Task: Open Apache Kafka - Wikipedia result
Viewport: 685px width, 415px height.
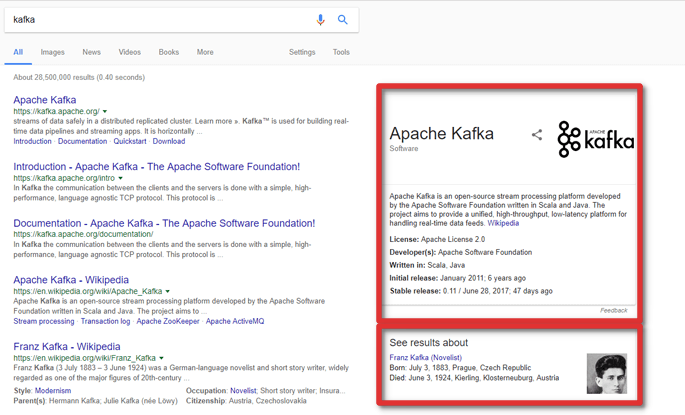Action: (71, 280)
